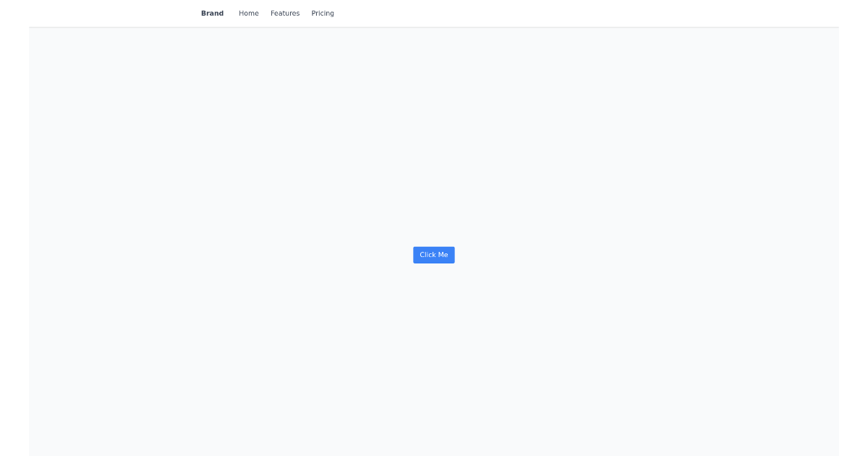View Features by clicking its navbar entry
Image resolution: width=868 pixels, height=456 pixels.
[285, 13]
